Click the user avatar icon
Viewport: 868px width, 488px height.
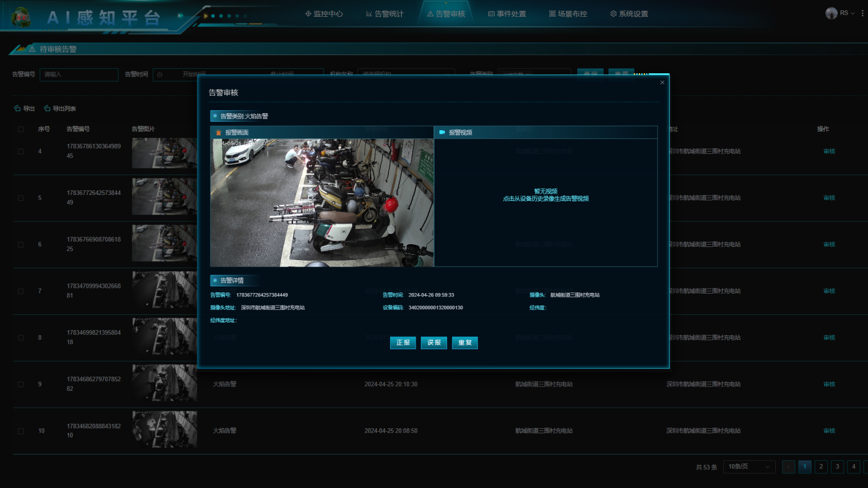point(831,13)
